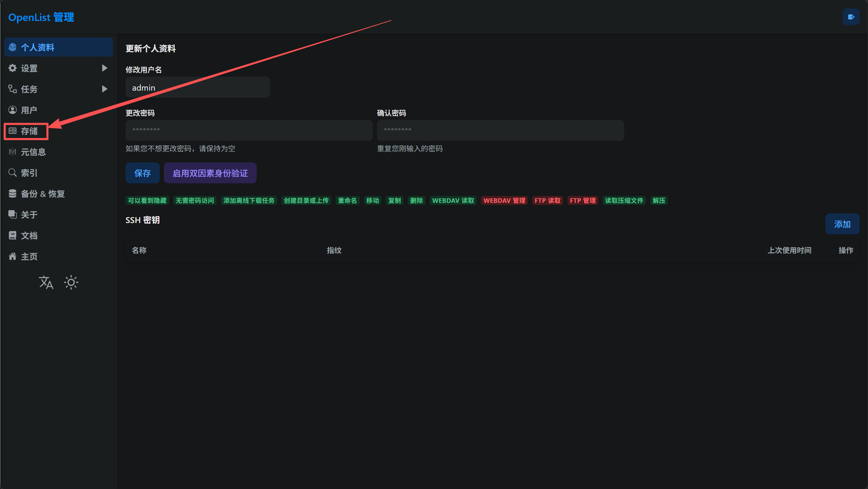Viewport: 868px width, 489px height.
Task: Expand the 任务 submenu arrow
Action: coord(104,89)
